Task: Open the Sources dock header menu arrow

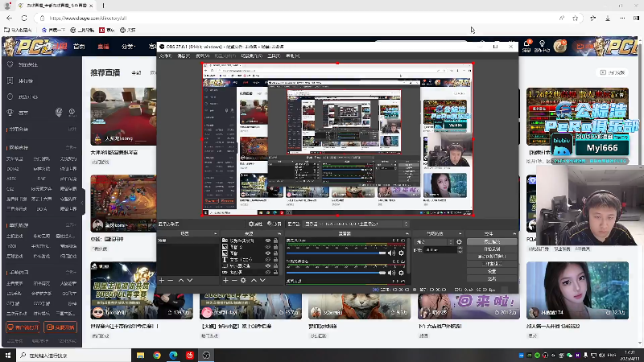Action: pos(279,234)
